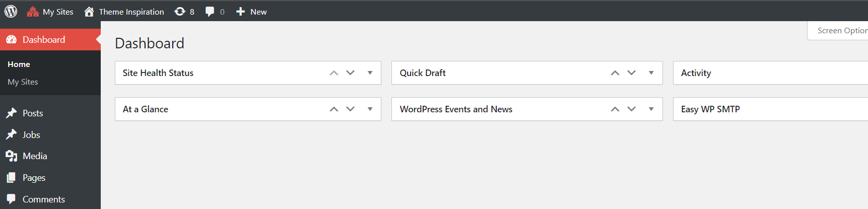Move Site Health Status widget down

pyautogui.click(x=351, y=73)
